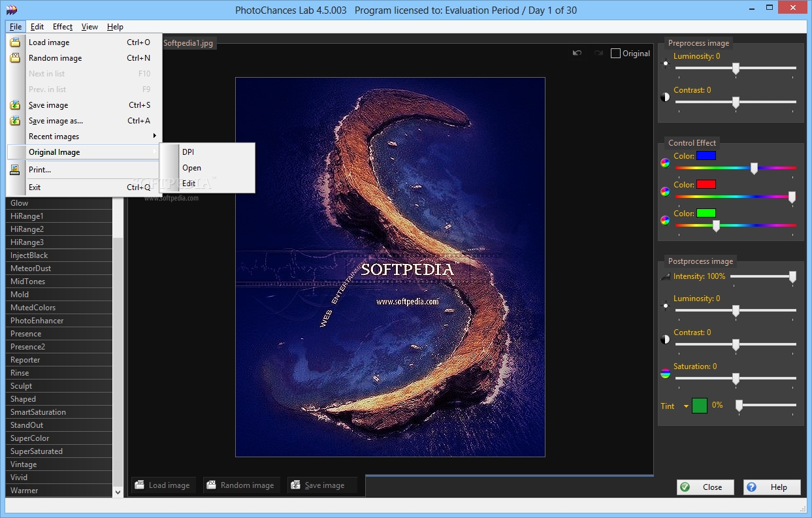Click the Saturation slider handle
Image resolution: width=812 pixels, height=518 pixels.
point(736,379)
